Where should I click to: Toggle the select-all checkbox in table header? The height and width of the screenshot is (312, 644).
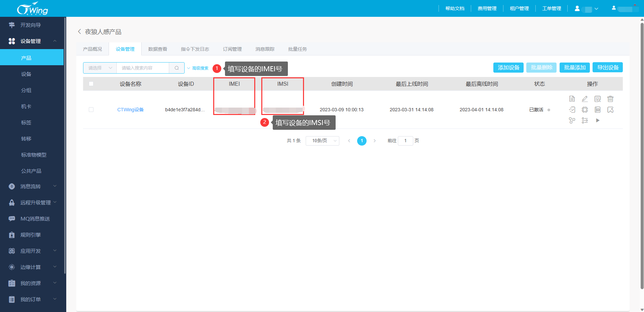[91, 84]
